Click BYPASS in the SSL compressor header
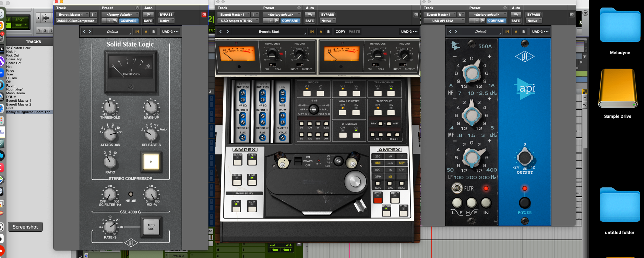The width and height of the screenshot is (644, 258). [166, 14]
